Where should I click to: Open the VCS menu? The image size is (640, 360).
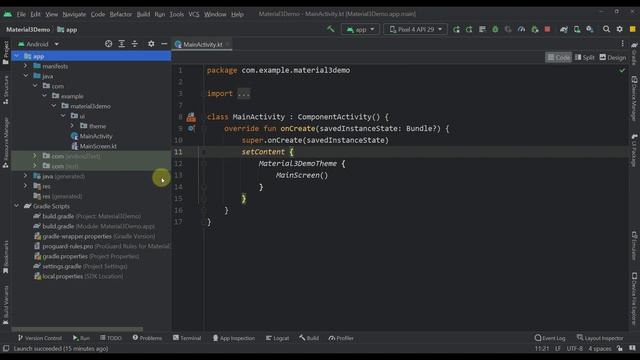pos(194,14)
